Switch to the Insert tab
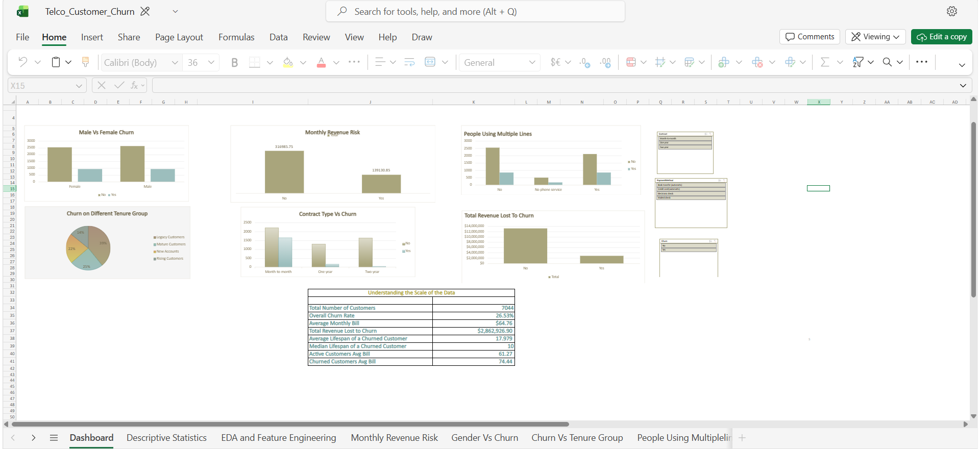Screen dimensions: 980x449 click(92, 37)
